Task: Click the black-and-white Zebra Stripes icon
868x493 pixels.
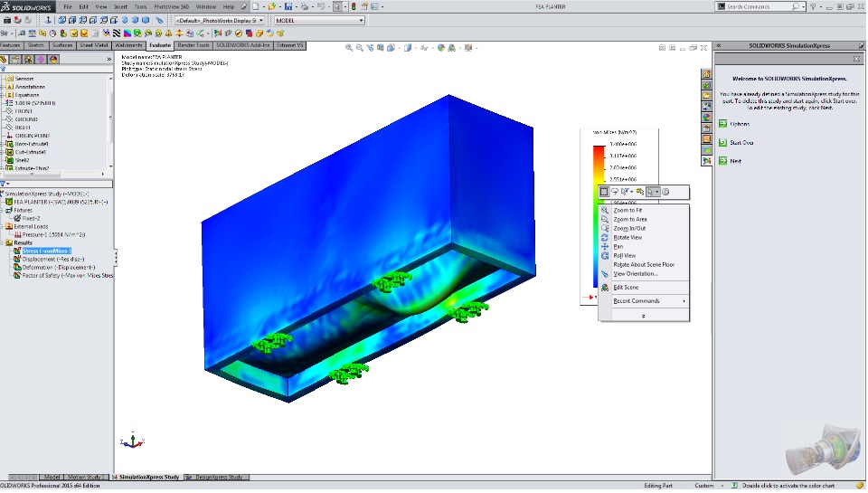Action: coord(117,33)
